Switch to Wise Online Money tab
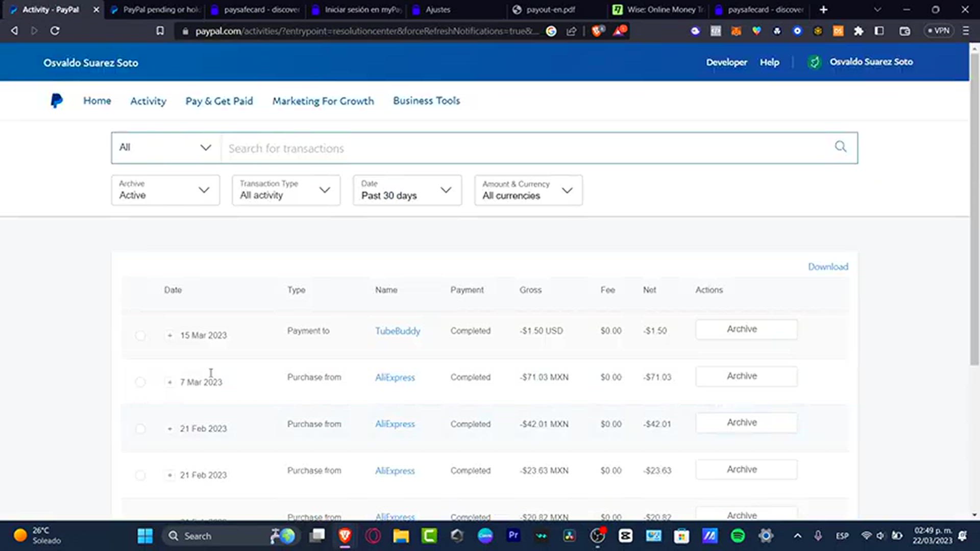980x551 pixels. point(659,9)
